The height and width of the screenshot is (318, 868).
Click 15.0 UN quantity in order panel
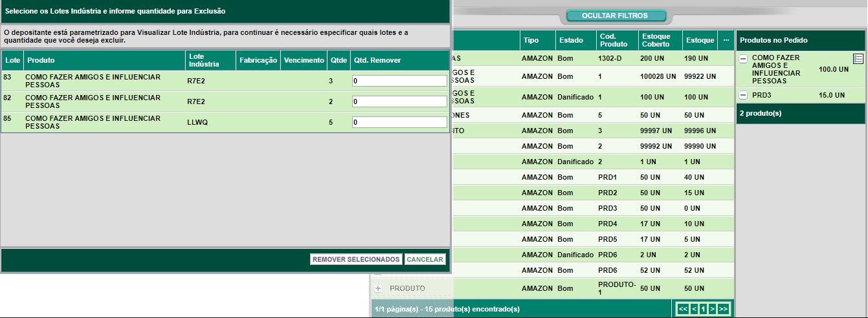(x=830, y=96)
